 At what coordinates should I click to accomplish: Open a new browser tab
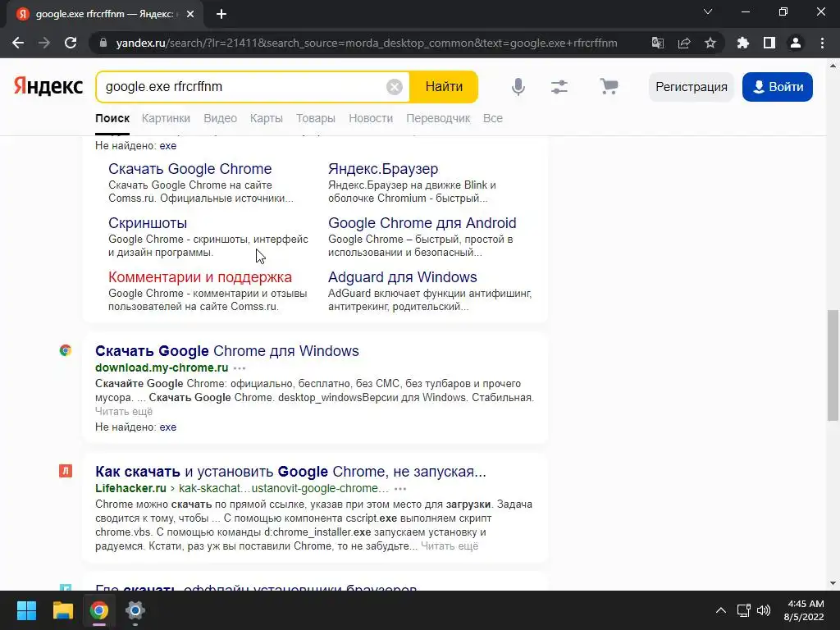point(221,15)
